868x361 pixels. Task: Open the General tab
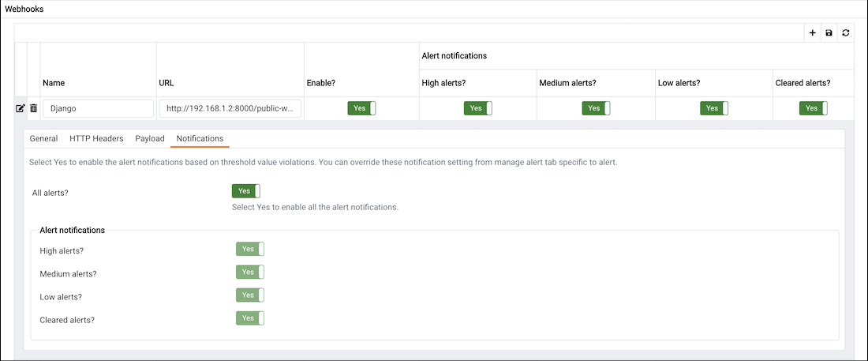pyautogui.click(x=43, y=138)
